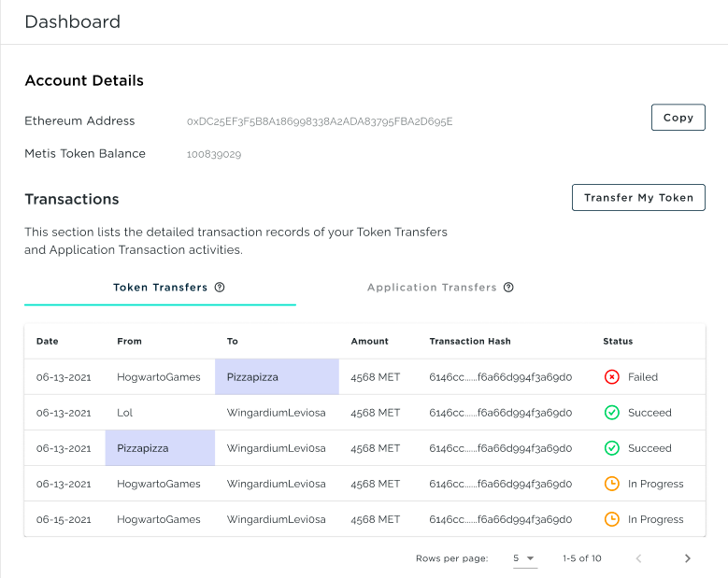Click the orange In Progress icon for 06-15-2021

click(612, 519)
